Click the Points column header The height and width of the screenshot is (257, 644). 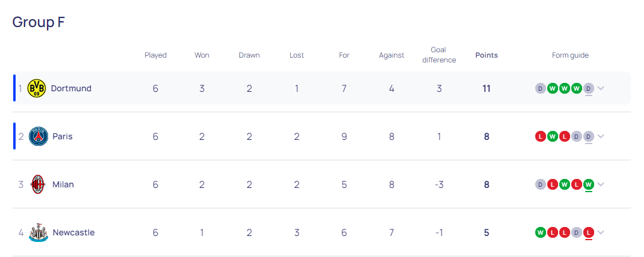pos(487,55)
